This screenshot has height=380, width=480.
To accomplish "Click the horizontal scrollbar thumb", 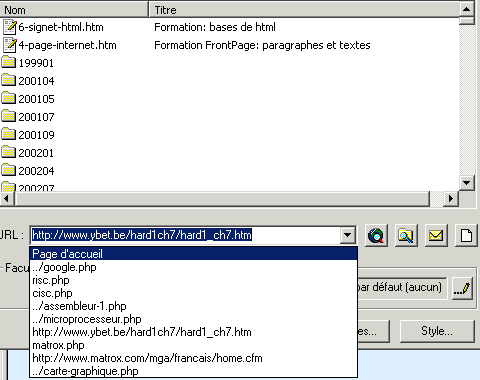I will tap(222, 199).
